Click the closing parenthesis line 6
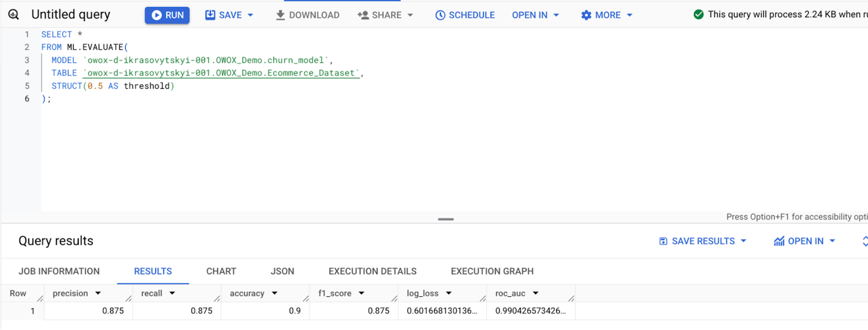The image size is (868, 330). click(x=46, y=99)
